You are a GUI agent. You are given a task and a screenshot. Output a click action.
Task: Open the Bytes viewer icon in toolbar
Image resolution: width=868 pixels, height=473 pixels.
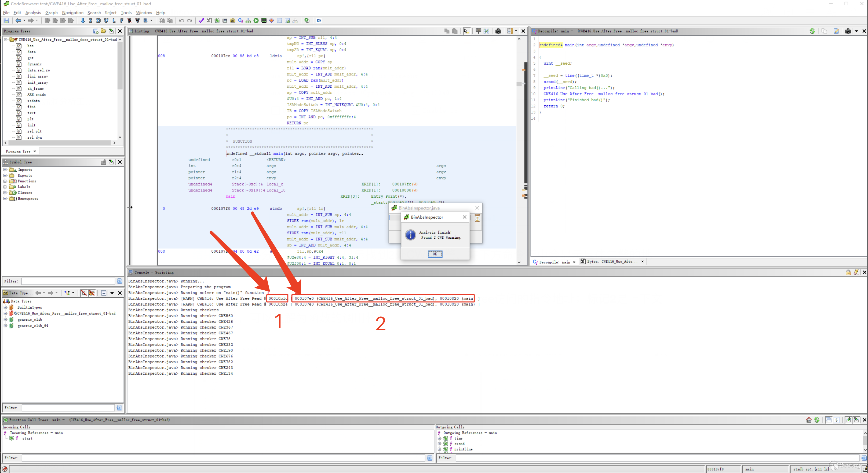tap(209, 21)
